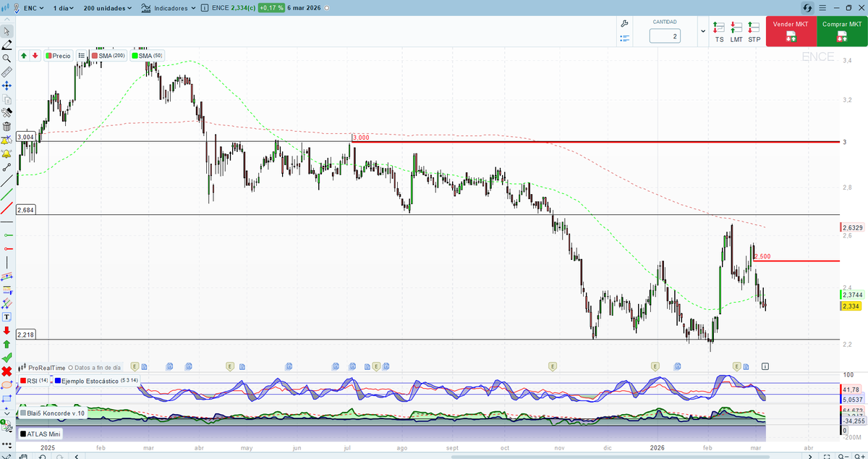Select the blue rectangle drawing tool
This screenshot has width=868, height=459.
point(7,398)
